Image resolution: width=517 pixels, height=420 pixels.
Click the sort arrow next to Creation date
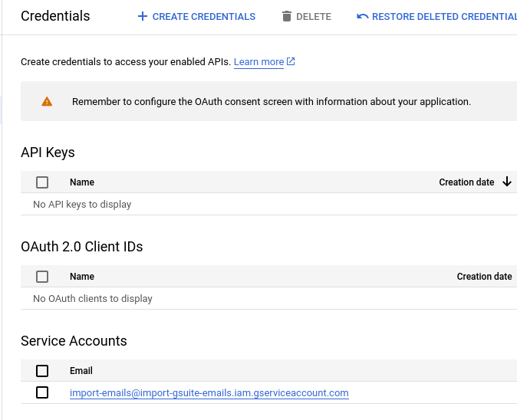[506, 182]
